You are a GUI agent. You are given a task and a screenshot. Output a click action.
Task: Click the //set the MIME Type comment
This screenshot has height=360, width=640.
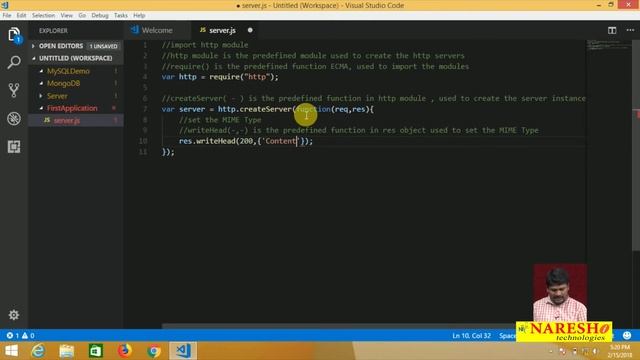coord(220,120)
